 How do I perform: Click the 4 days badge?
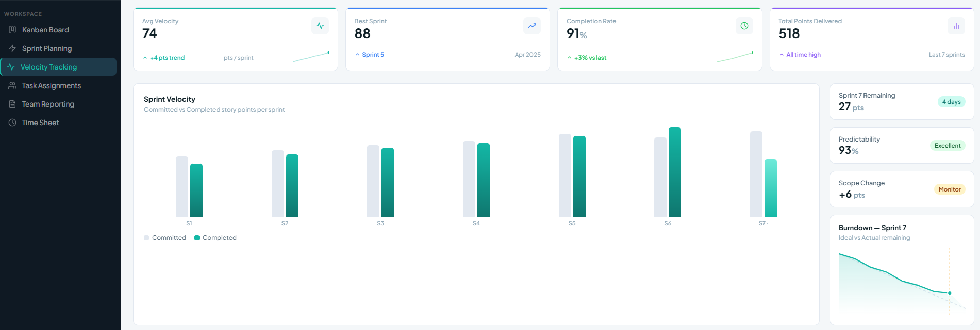(951, 102)
